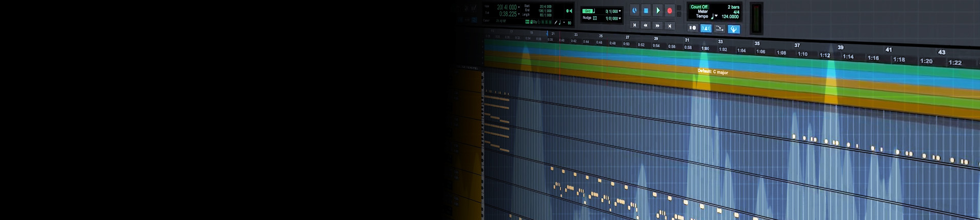
Task: Start playback with the green Play button
Action: coord(658,10)
